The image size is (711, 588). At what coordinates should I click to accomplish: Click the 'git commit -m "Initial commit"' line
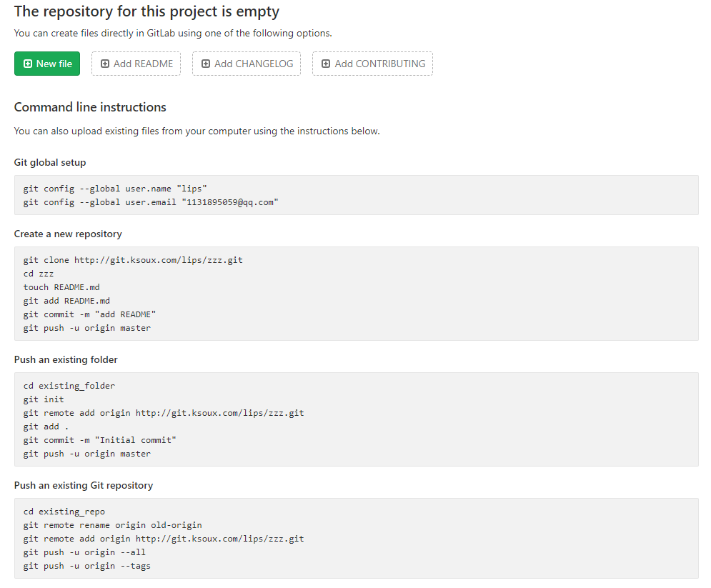[x=99, y=440]
